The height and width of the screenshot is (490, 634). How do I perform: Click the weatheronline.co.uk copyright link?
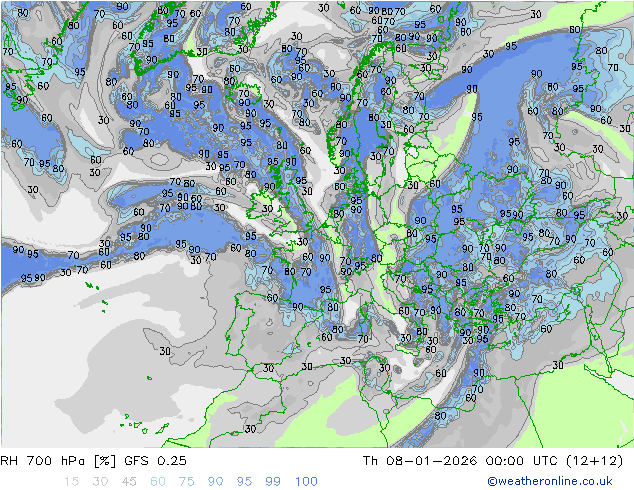550,481
